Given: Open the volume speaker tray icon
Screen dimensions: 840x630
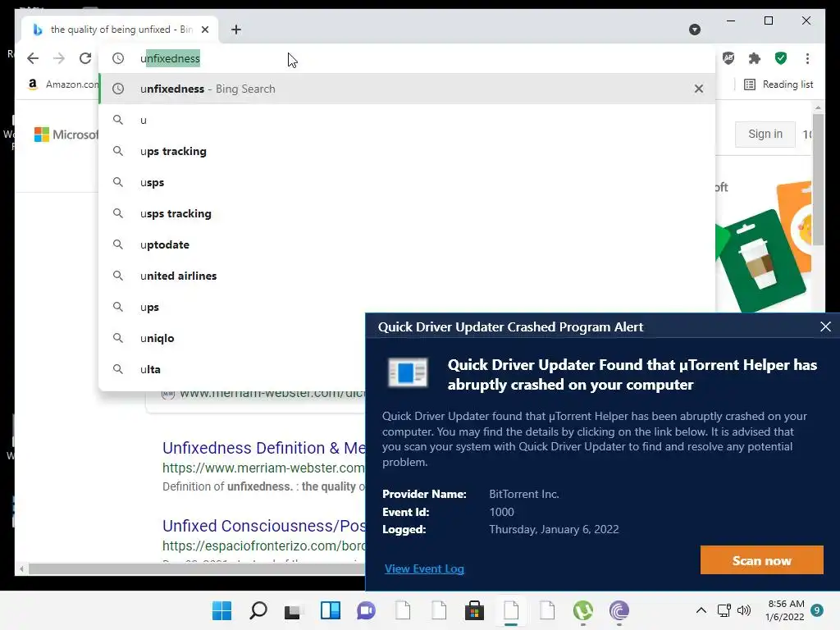Looking at the screenshot, I should [x=744, y=610].
